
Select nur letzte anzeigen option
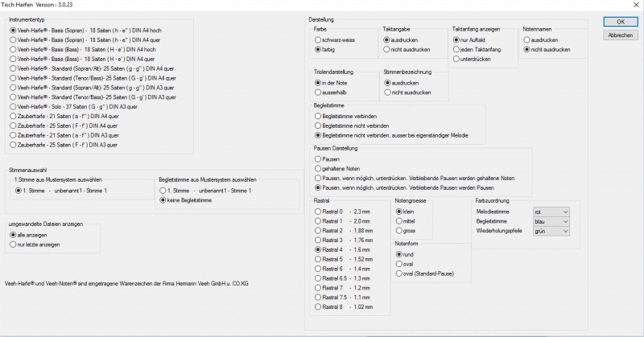[14, 242]
